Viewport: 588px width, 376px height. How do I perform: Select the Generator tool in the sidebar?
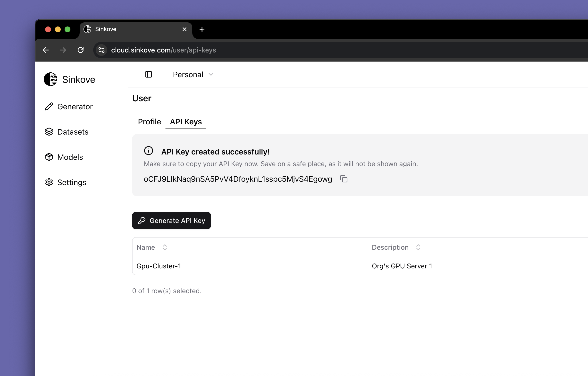click(x=75, y=107)
